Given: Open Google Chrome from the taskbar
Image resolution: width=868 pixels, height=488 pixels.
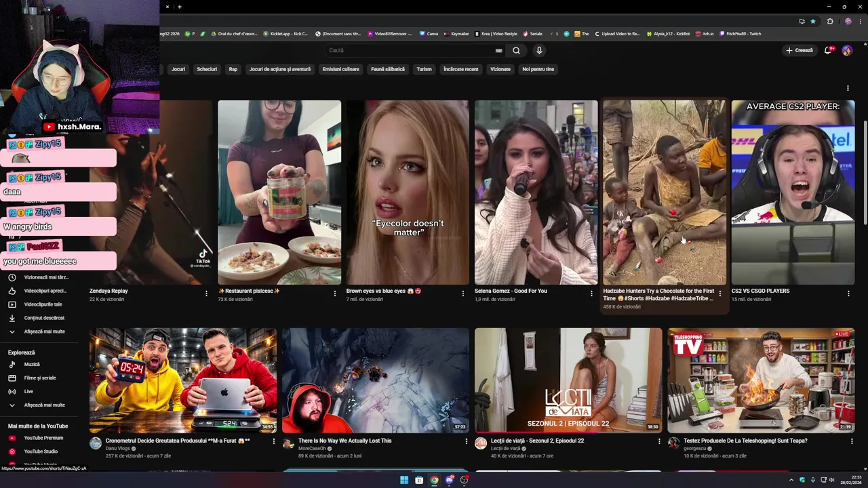Looking at the screenshot, I should pos(434,480).
